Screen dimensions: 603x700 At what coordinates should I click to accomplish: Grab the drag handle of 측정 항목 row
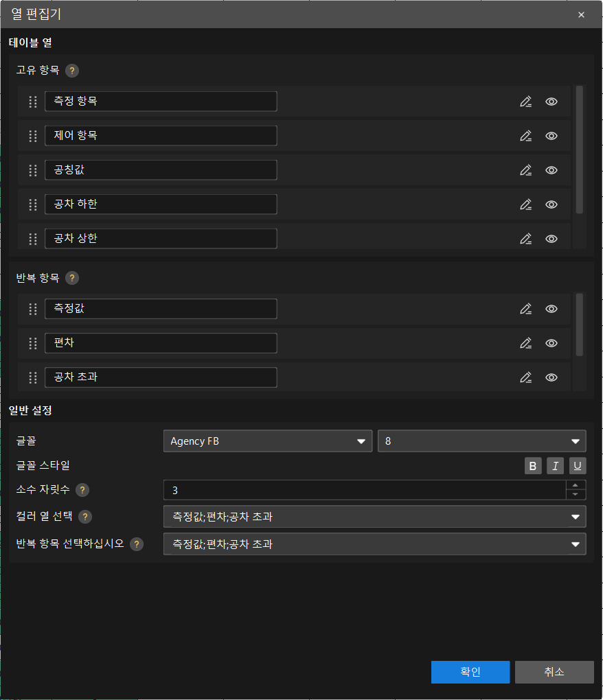(33, 102)
